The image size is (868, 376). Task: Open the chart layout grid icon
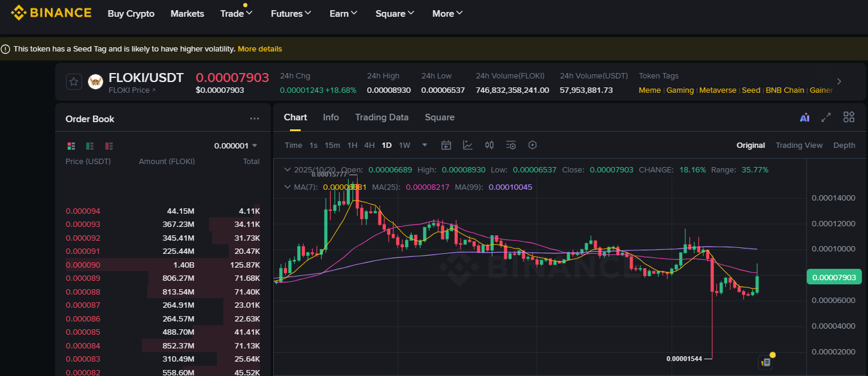[848, 117]
